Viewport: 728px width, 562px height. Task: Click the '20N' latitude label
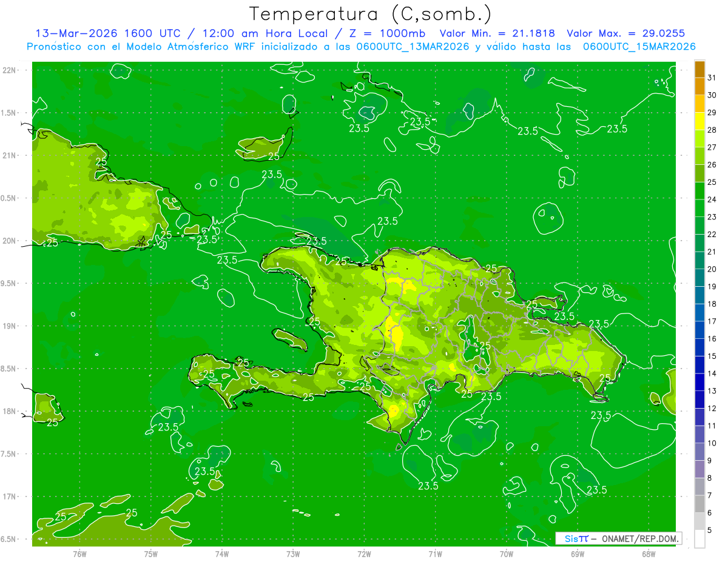tap(9, 241)
